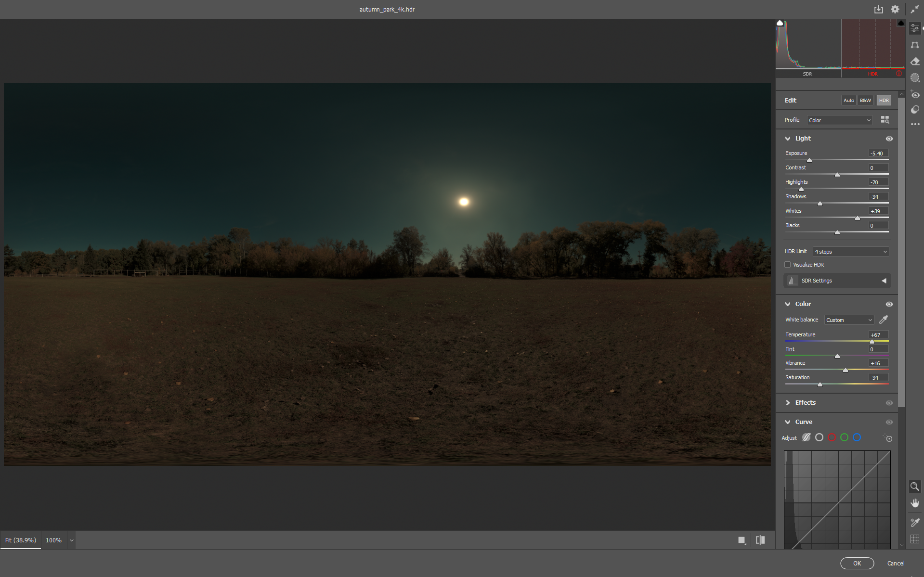Viewport: 924px width, 577px height.
Task: Click the Vibrance value field +16
Action: [878, 363]
